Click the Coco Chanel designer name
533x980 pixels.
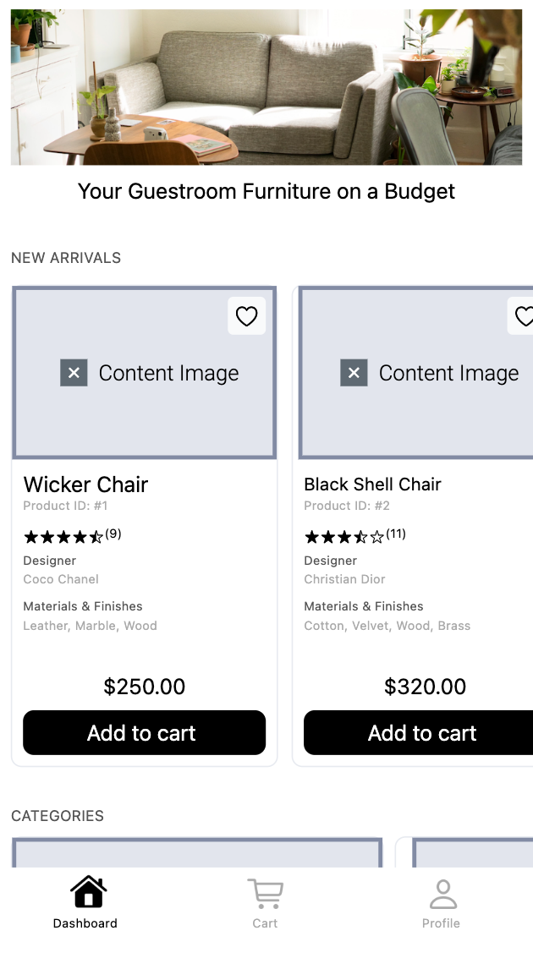61,579
